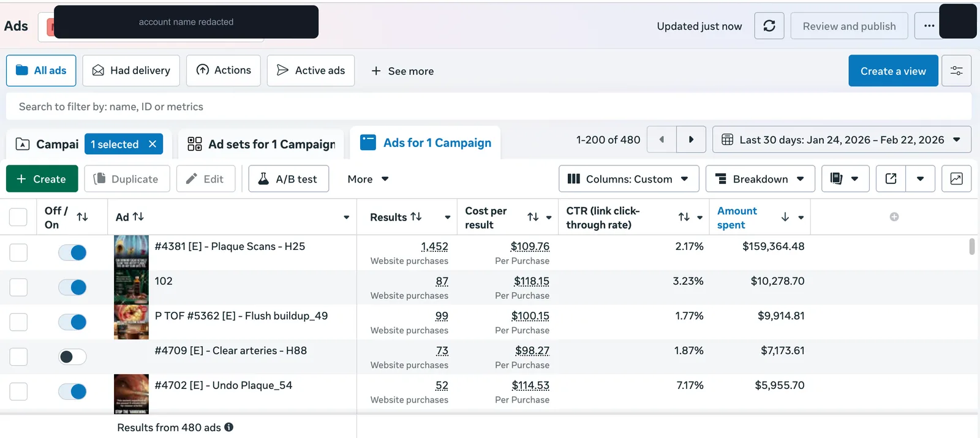
Task: Turn off the #4381 Plaque Scans ad
Action: coord(72,252)
